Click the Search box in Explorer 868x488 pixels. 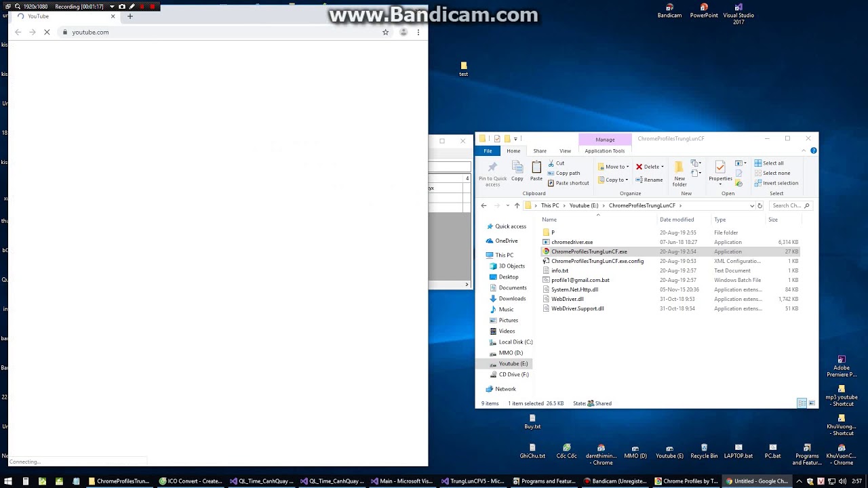click(791, 205)
